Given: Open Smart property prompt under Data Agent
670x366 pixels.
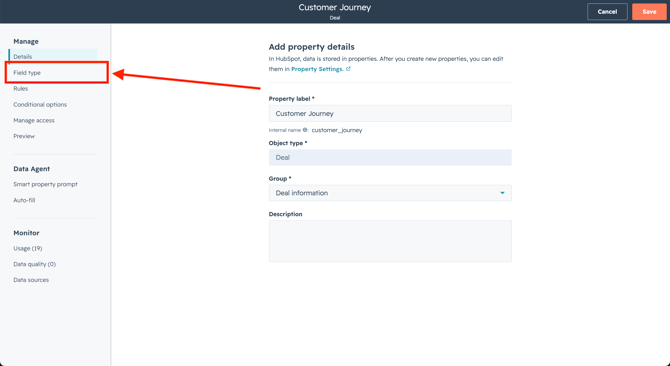Looking at the screenshot, I should coord(45,184).
